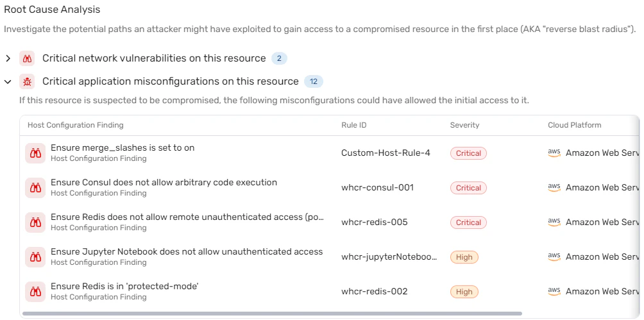This screenshot has height=320, width=644.
Task: Click binoculars icon for Redis protected-mode finding
Action: (35, 292)
